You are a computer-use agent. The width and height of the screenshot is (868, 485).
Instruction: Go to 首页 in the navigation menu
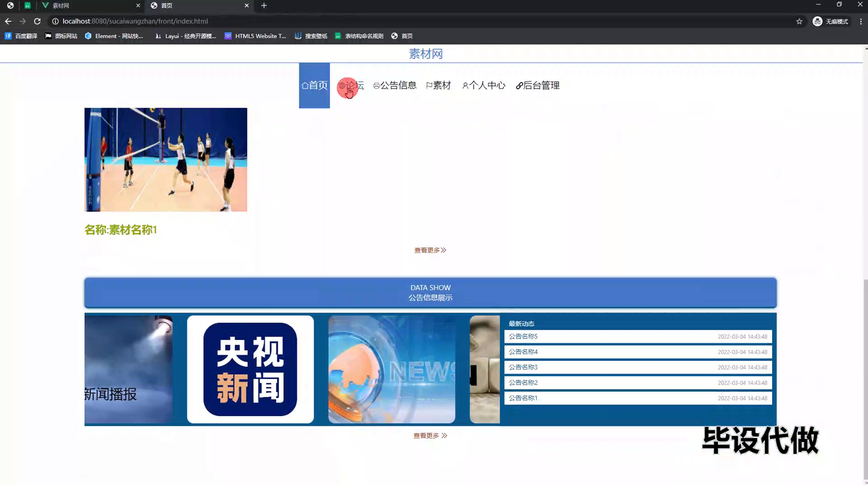pyautogui.click(x=314, y=85)
